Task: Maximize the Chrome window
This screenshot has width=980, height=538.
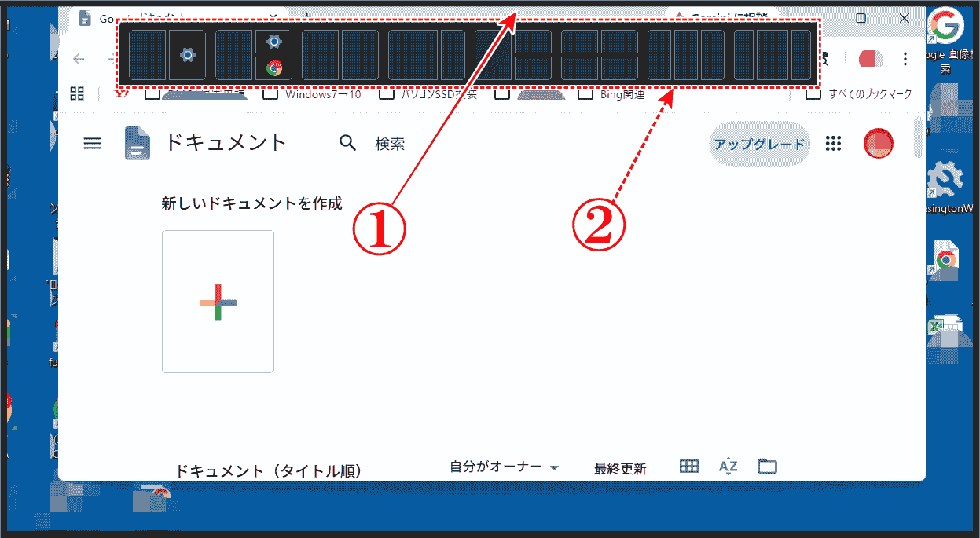Action: coord(861,18)
